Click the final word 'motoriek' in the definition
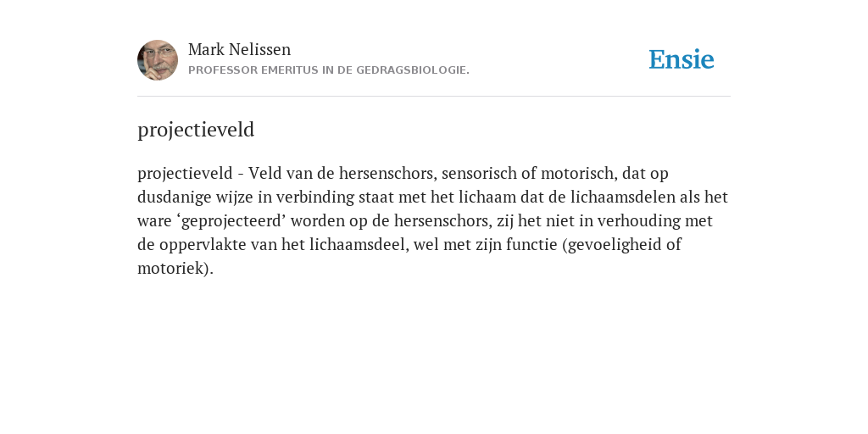Viewport: 868px width, 434px height. [170, 269]
